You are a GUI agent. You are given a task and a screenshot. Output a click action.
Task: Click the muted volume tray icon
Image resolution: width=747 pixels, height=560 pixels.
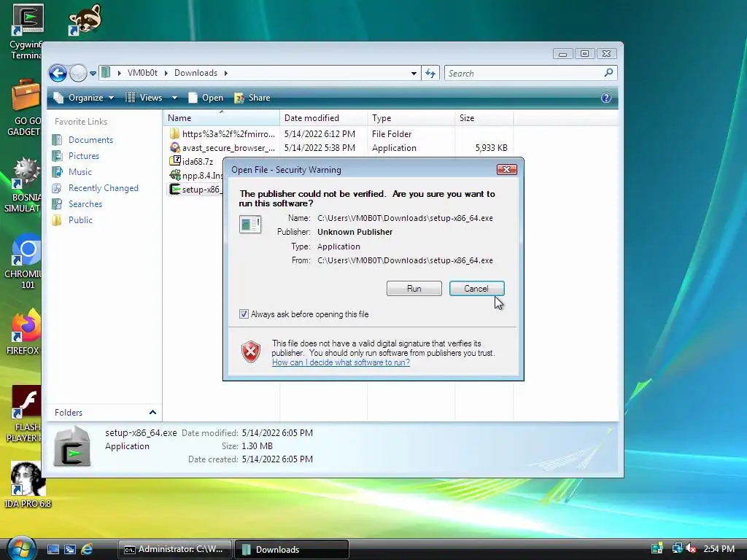coord(691,549)
